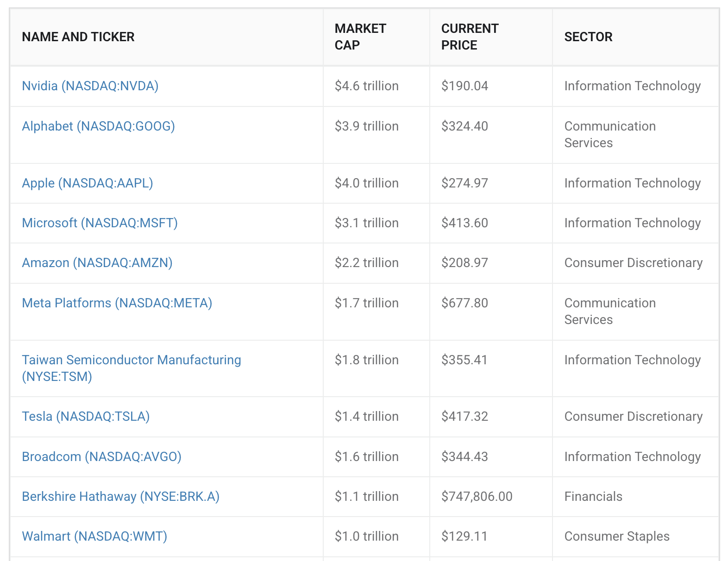Visit the Amazon (NASDAQ:AMZN) link
The width and height of the screenshot is (728, 561).
click(97, 263)
